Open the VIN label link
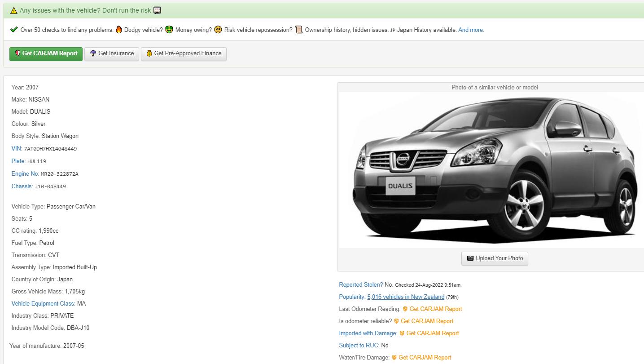The height and width of the screenshot is (364, 644). 17,149
